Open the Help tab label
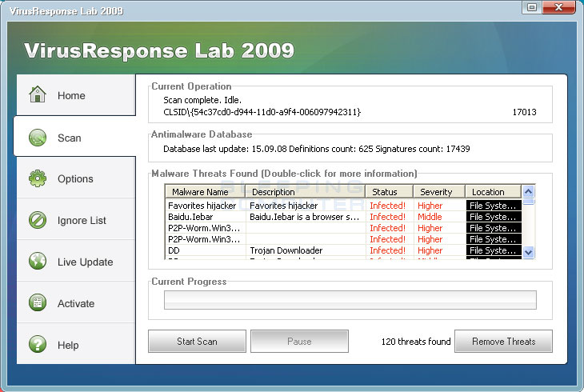 point(68,345)
